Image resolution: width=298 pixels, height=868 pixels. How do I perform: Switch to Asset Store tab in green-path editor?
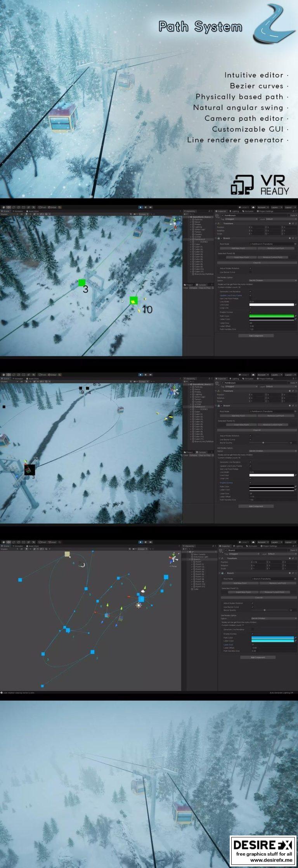coord(33,211)
